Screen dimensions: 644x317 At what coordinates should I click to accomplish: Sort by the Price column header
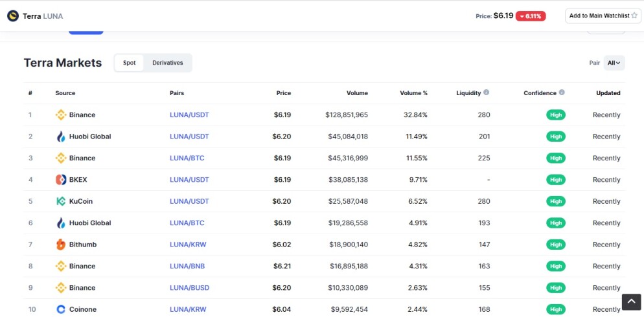pos(283,93)
